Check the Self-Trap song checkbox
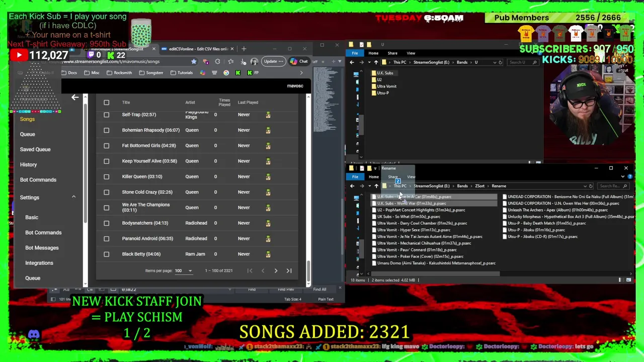Image resolution: width=644 pixels, height=362 pixels. click(106, 115)
